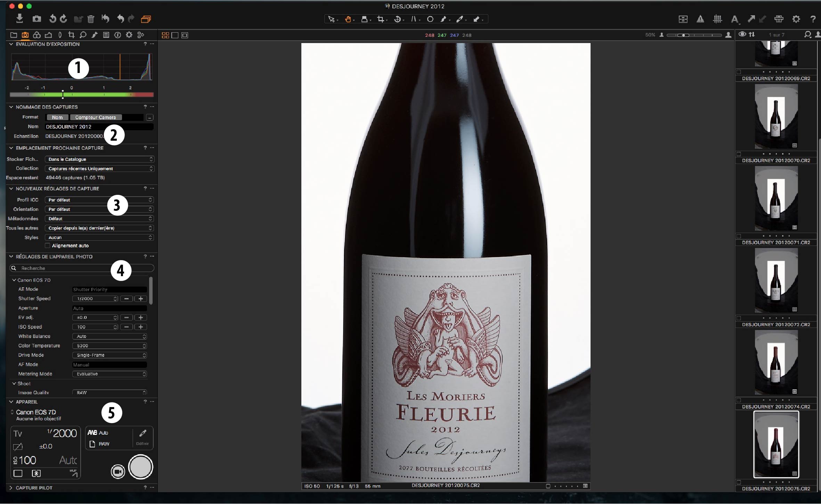Tick checkbox above DESJOURNEY 20120072.CR2 thumbnail
The width and height of the screenshot is (821, 504).
click(739, 318)
